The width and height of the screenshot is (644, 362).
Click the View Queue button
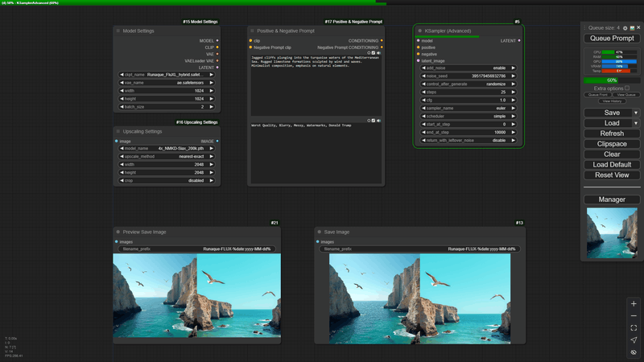tap(626, 95)
